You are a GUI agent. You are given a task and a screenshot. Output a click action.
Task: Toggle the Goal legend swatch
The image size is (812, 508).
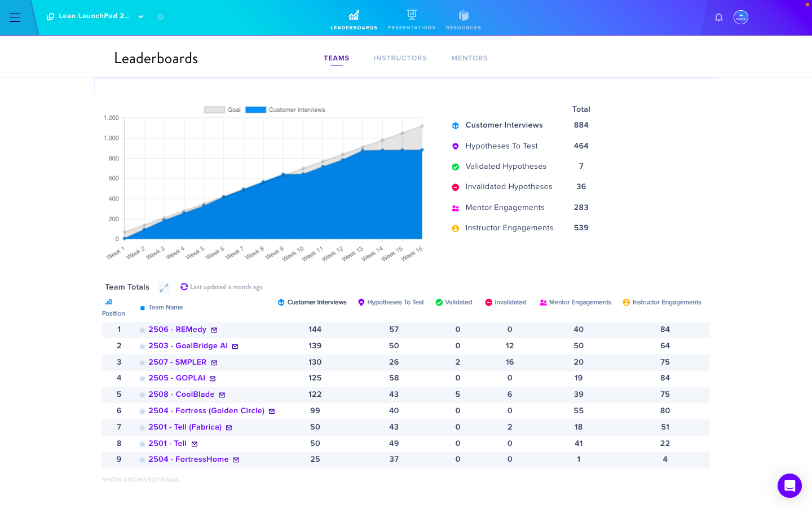coord(214,110)
